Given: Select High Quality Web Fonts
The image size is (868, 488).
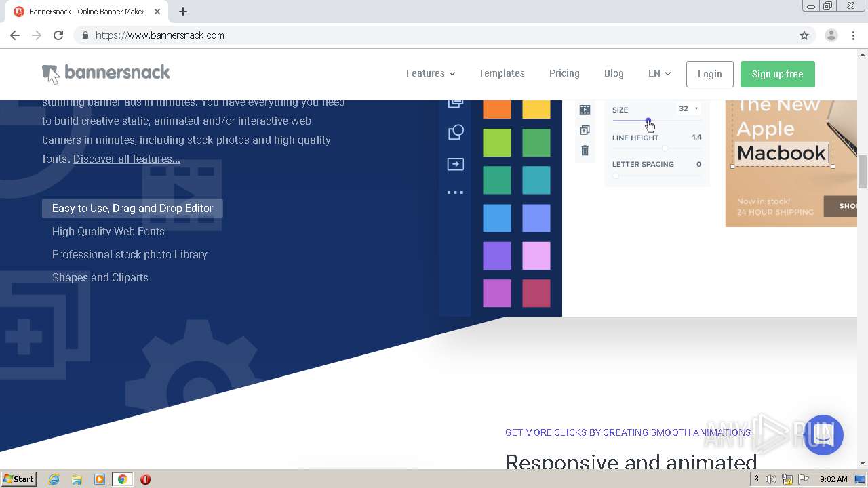Looking at the screenshot, I should click(108, 231).
